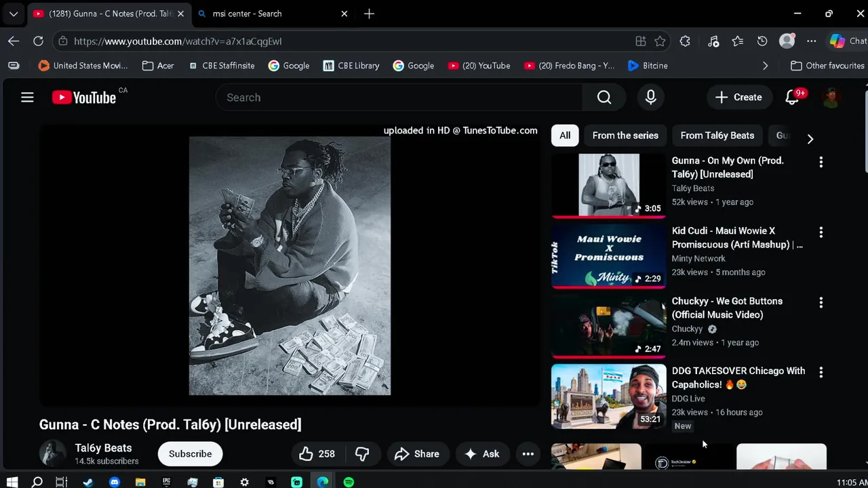
Task: Open options for Kid Cudi Maui Wowie video
Action: click(x=821, y=232)
